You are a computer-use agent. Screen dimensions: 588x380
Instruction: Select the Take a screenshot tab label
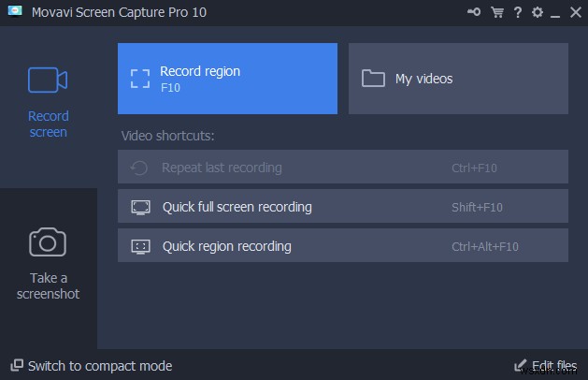point(48,285)
